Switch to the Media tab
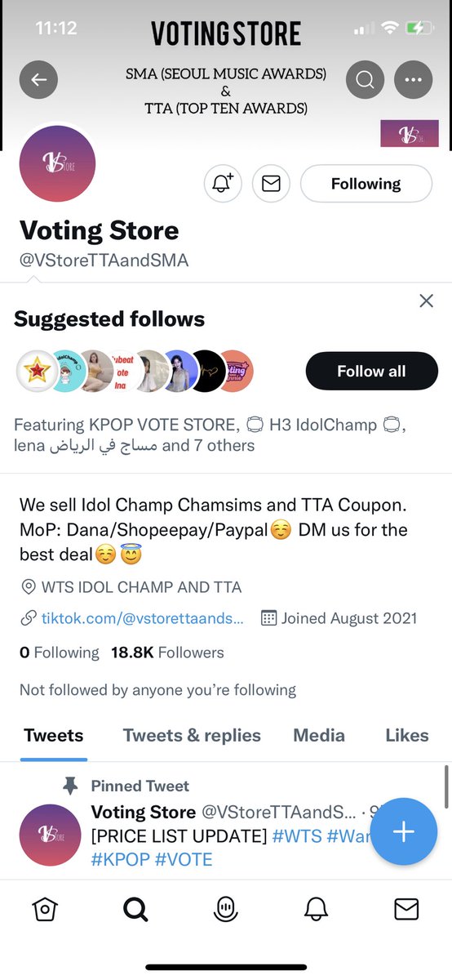Image resolution: width=452 pixels, height=980 pixels. 319,735
